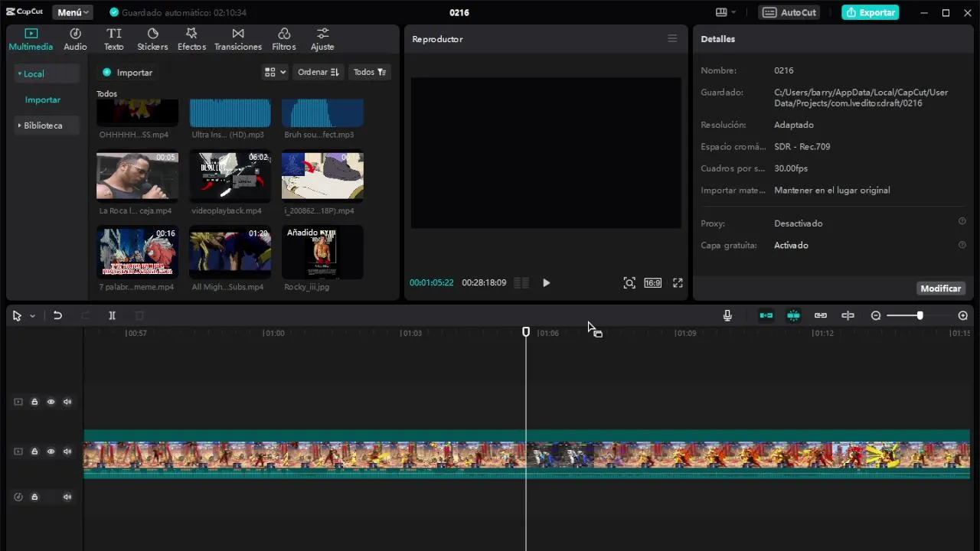Switch to the Stickers tab
This screenshot has height=551, width=980.
point(152,39)
